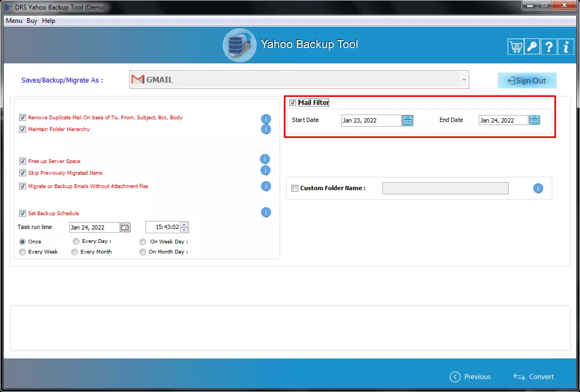Show info for Free up Server Space
The height and width of the screenshot is (392, 580).
click(x=265, y=159)
